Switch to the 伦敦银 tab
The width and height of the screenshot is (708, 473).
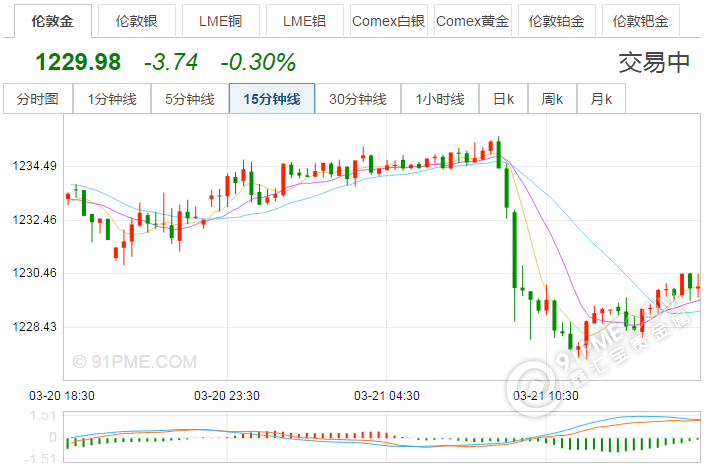[137, 21]
